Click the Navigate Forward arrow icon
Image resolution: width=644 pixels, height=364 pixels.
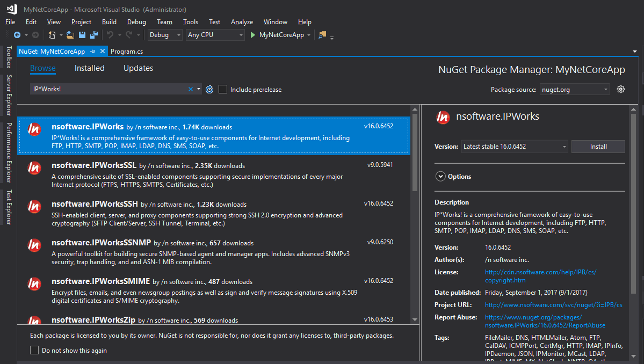click(x=35, y=35)
